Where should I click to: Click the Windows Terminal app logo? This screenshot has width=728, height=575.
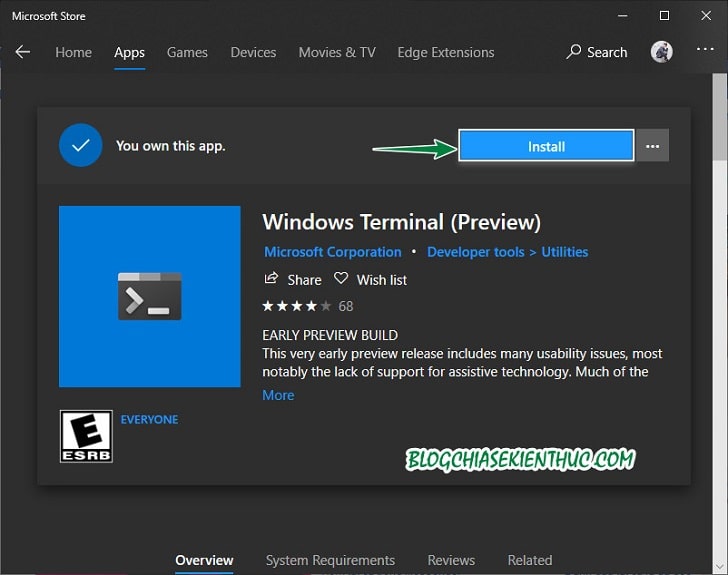pos(150,296)
